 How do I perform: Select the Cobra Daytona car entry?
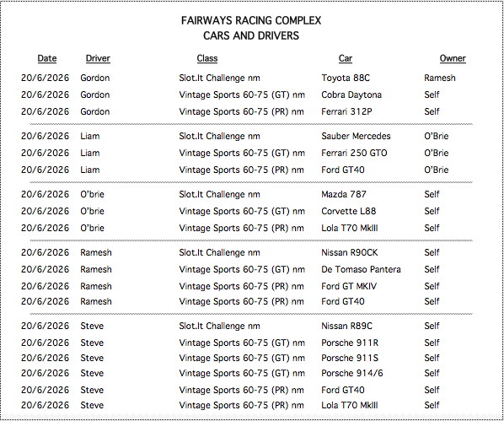click(351, 94)
